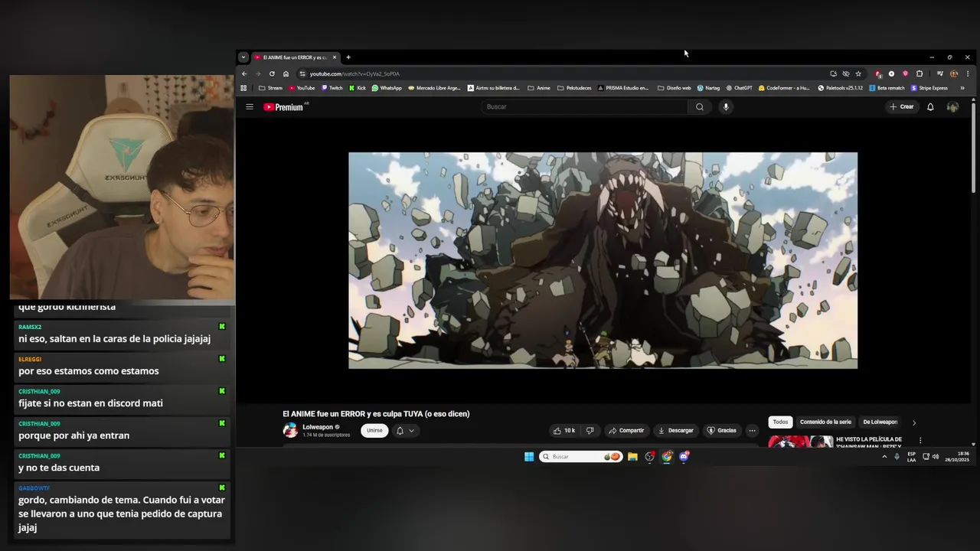Click the Descargar download button
The width and height of the screenshot is (980, 551).
tap(676, 431)
